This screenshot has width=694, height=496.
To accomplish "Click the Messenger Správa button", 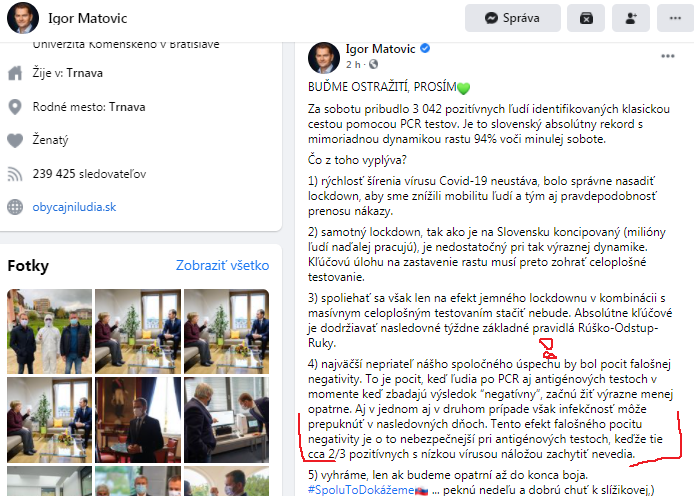I will (x=513, y=18).
